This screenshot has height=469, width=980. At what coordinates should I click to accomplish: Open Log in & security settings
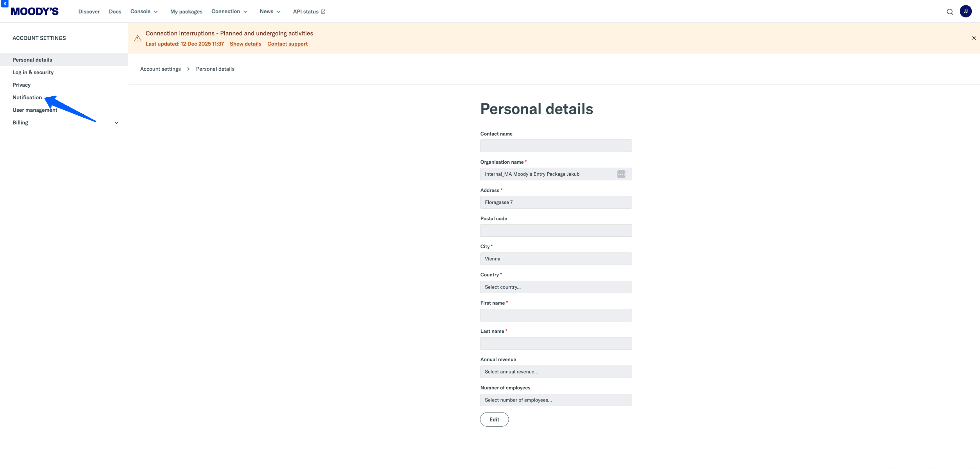coord(33,72)
